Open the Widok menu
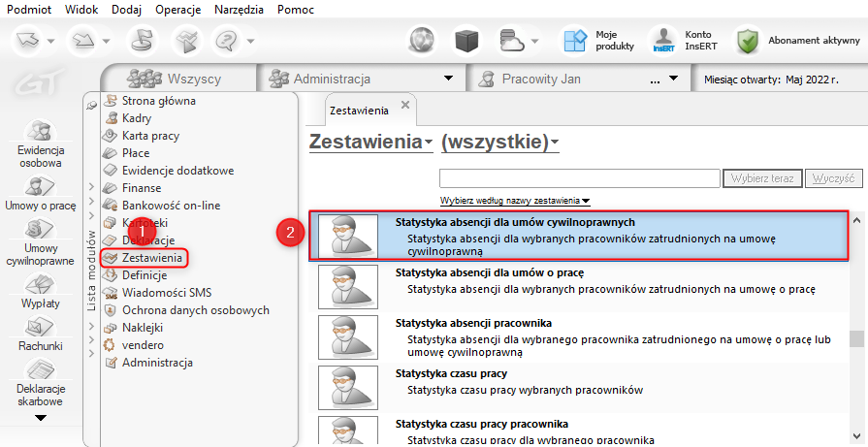This screenshot has height=447, width=868. [x=81, y=10]
